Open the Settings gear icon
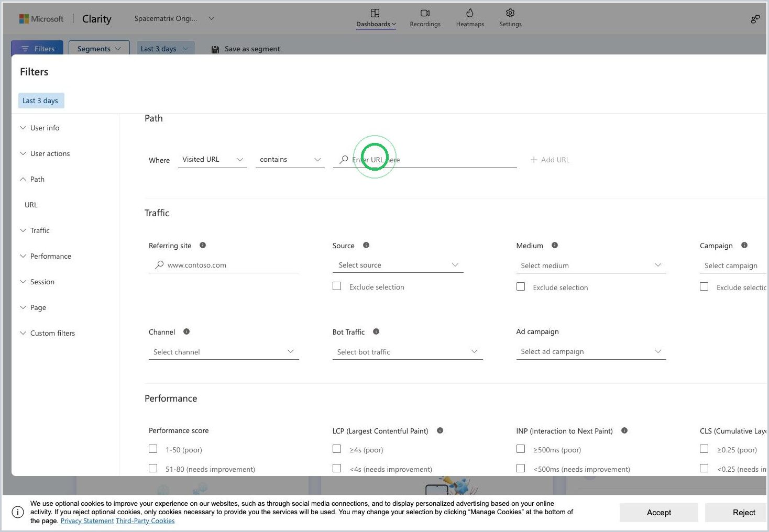 click(510, 13)
